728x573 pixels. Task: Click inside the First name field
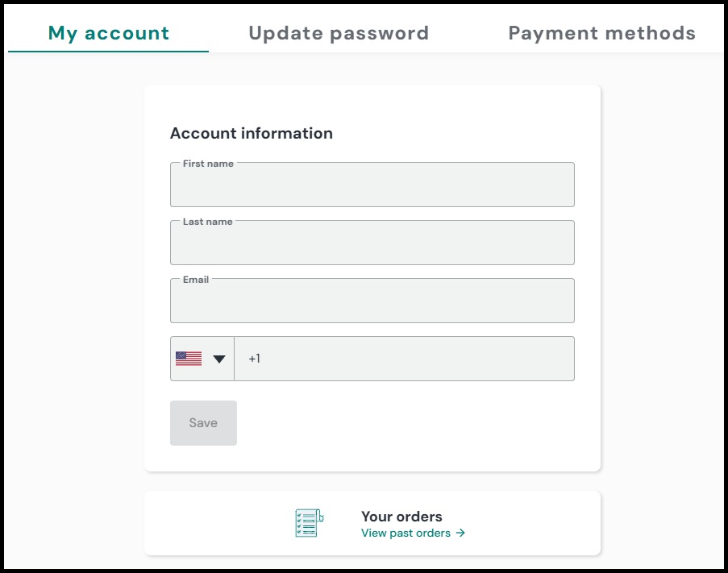[372, 187]
